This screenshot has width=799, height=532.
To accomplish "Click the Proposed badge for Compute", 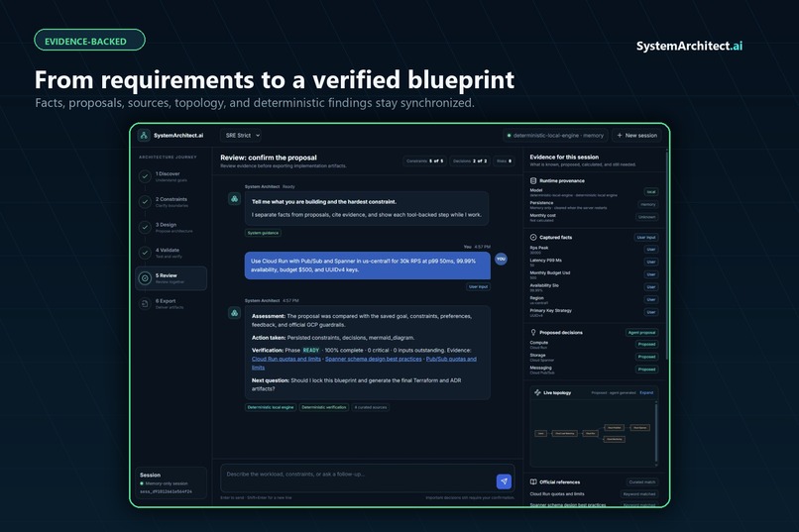I will 646,344.
